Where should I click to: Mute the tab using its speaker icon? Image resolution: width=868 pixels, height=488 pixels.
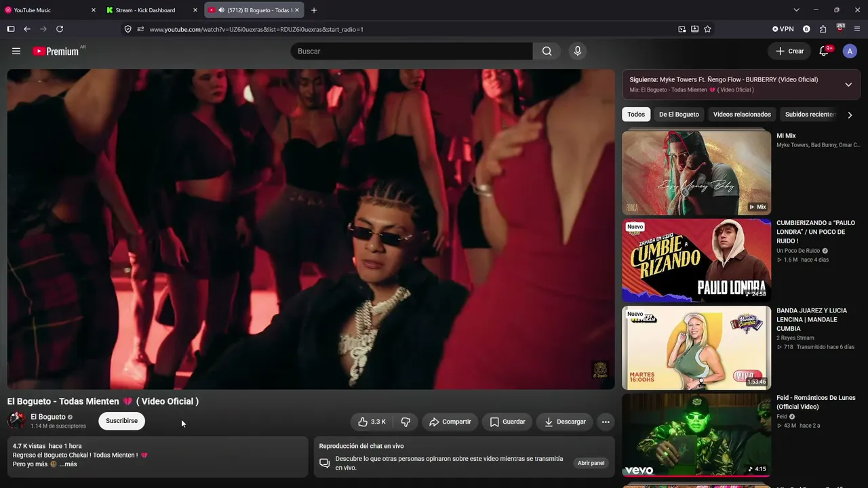click(221, 10)
